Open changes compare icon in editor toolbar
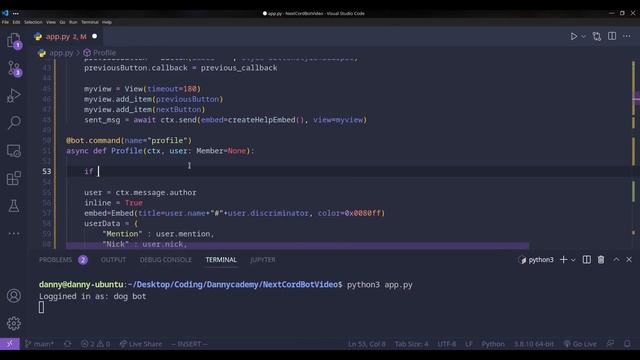Image resolution: width=640 pixels, height=360 pixels. coord(597,36)
